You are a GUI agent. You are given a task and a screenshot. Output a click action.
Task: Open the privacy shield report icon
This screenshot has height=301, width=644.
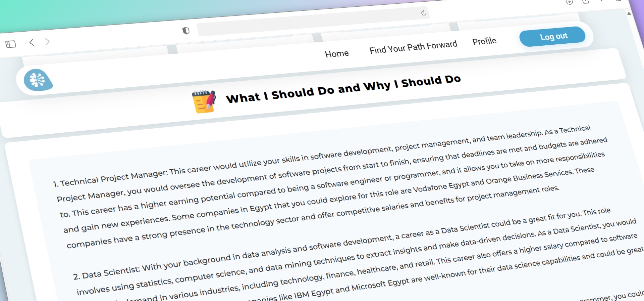(186, 31)
